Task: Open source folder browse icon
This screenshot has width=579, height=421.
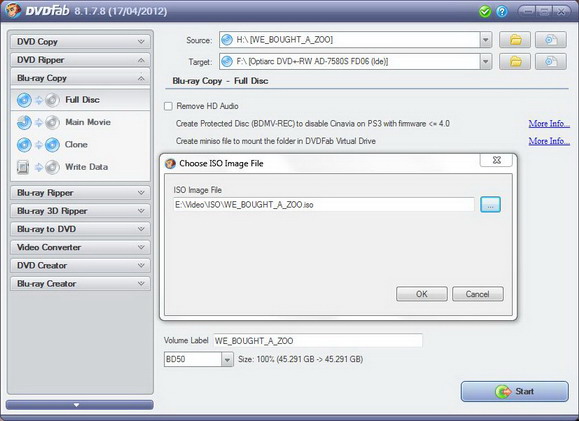Action: tap(515, 40)
